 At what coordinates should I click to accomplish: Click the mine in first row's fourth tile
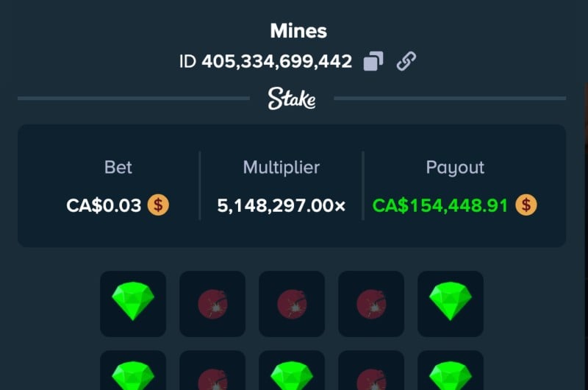371,304
